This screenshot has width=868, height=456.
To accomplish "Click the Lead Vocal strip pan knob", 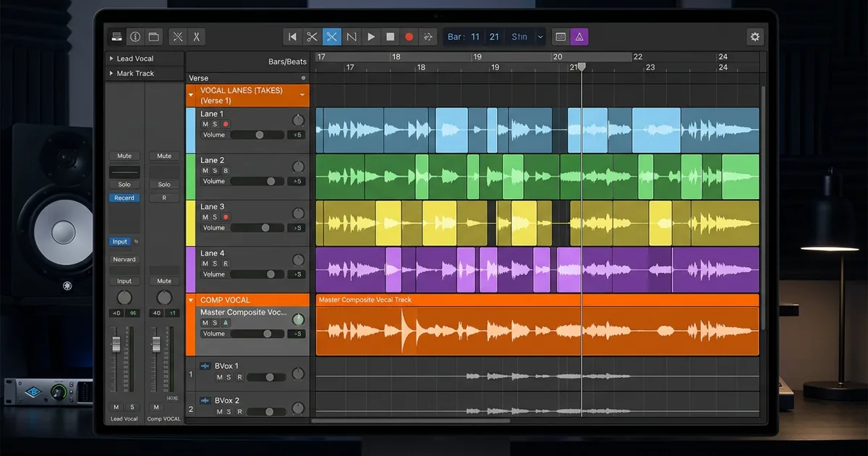I will [124, 297].
